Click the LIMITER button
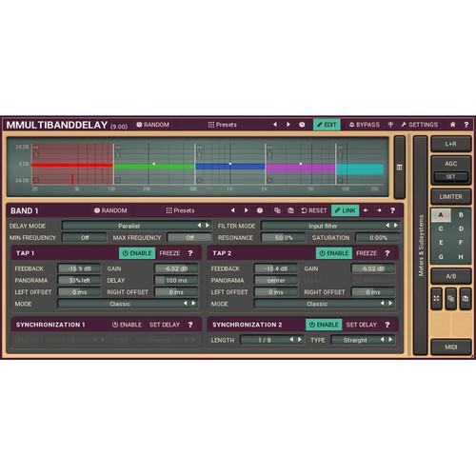Screen dimensions: 476x476 pyautogui.click(x=450, y=197)
